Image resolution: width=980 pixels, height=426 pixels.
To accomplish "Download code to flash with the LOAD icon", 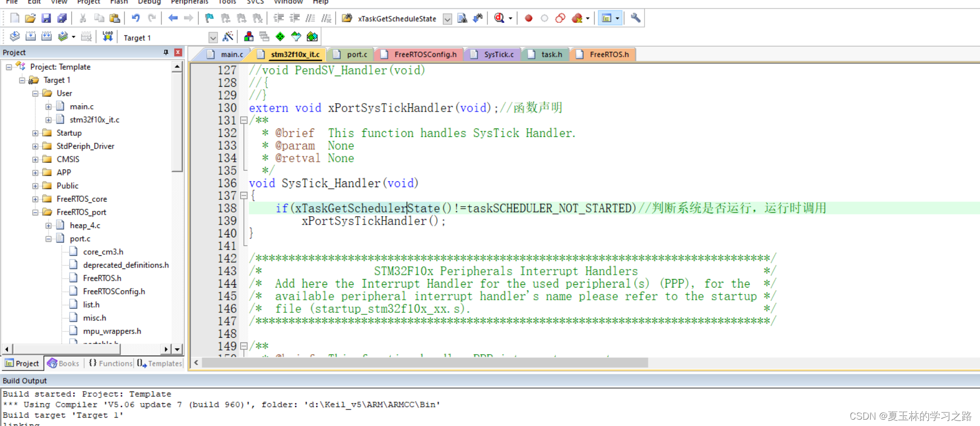I will (x=108, y=36).
